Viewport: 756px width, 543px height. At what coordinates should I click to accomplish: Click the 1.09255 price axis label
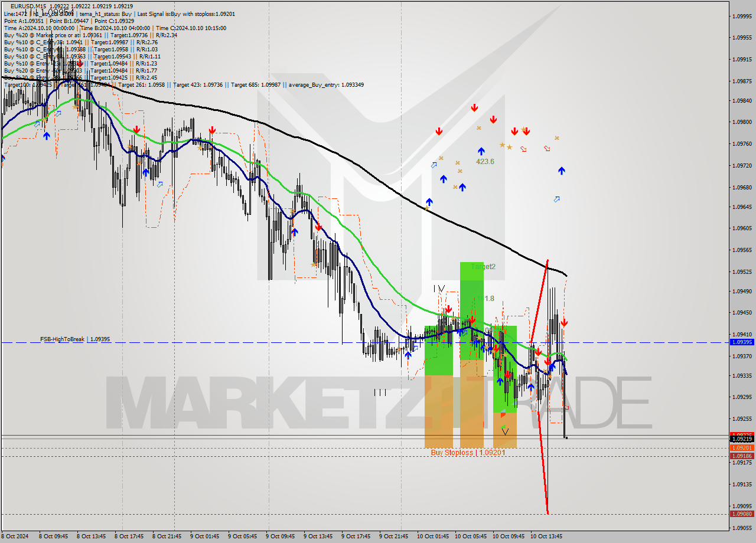tap(742, 419)
